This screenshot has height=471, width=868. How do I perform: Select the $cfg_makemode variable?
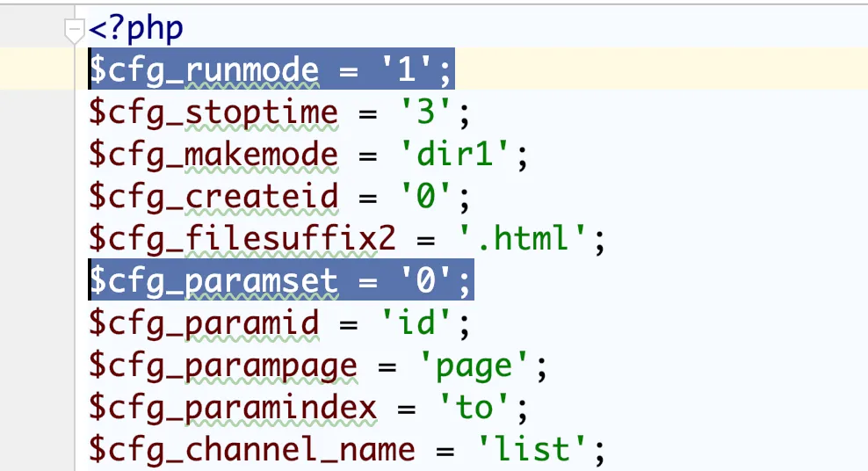[213, 155]
